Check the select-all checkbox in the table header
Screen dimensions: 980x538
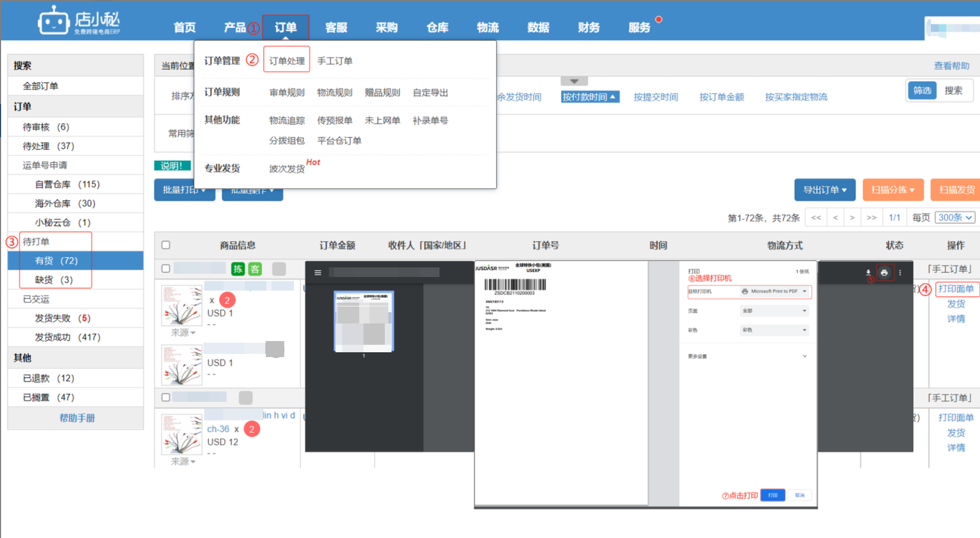tap(165, 244)
